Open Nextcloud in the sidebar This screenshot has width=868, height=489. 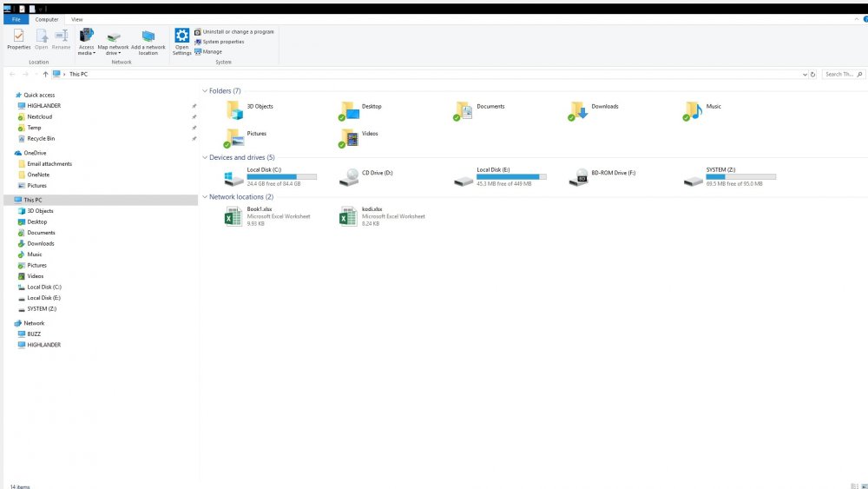(x=39, y=117)
